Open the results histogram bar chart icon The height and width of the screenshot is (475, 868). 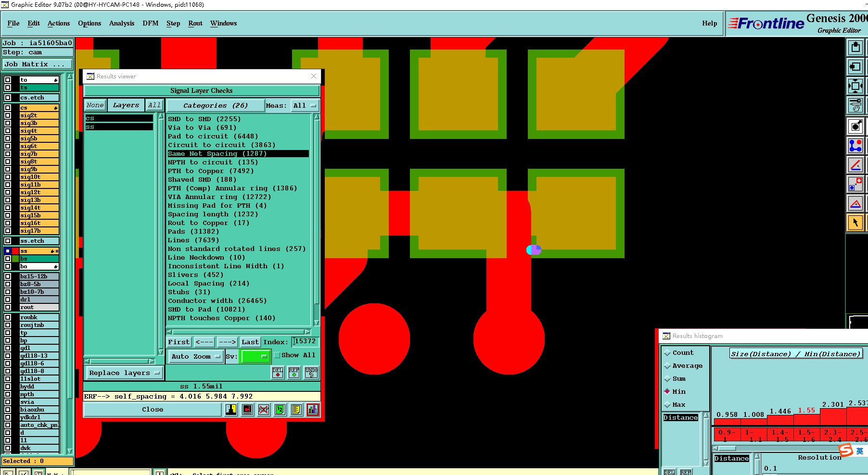[313, 410]
